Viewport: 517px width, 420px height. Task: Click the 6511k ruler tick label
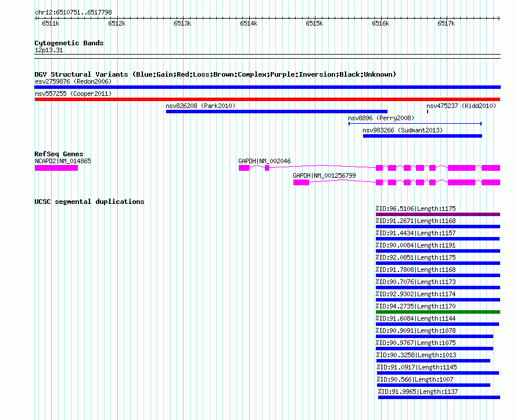pos(51,23)
